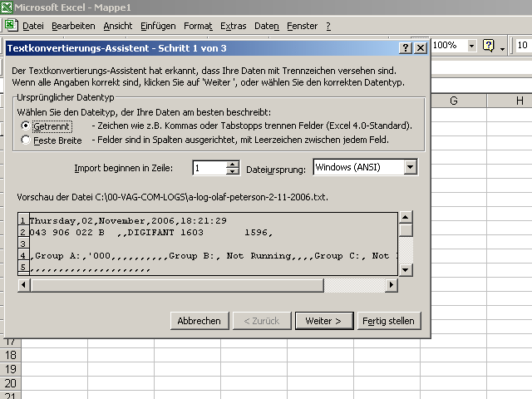Click the Excel workbook icon in menu bar
532x399 pixels.
(x=11, y=26)
